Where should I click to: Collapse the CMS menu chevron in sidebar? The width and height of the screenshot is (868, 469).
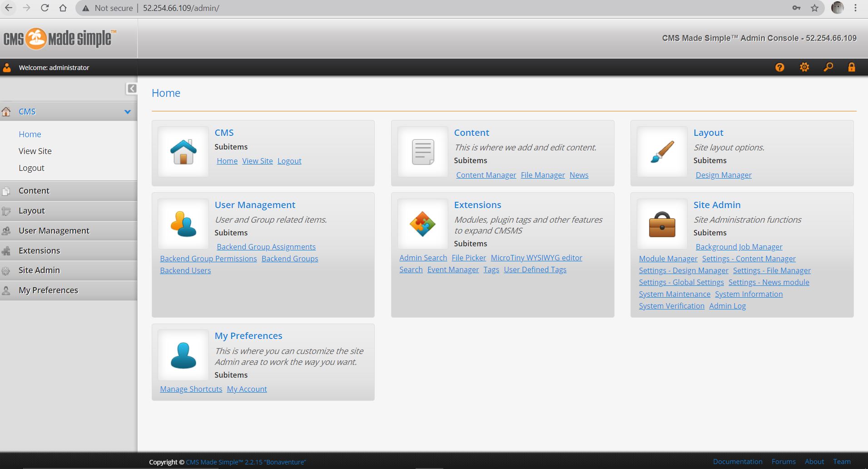pos(128,112)
